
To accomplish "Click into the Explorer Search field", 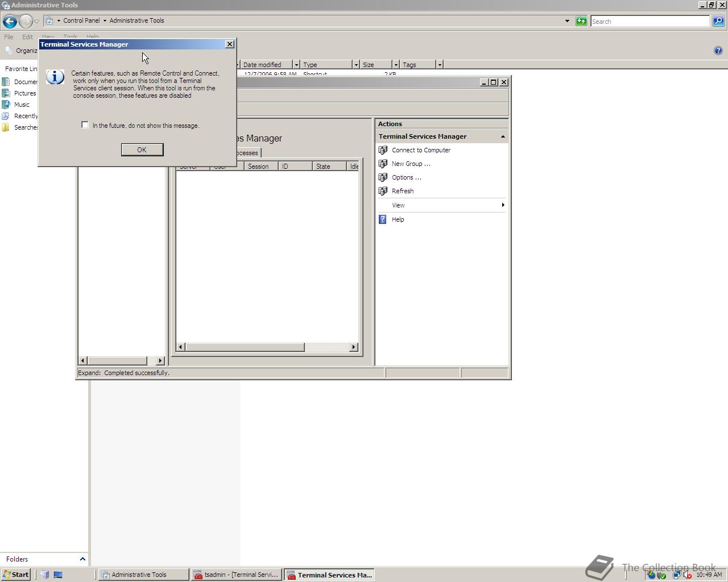I will (650, 21).
